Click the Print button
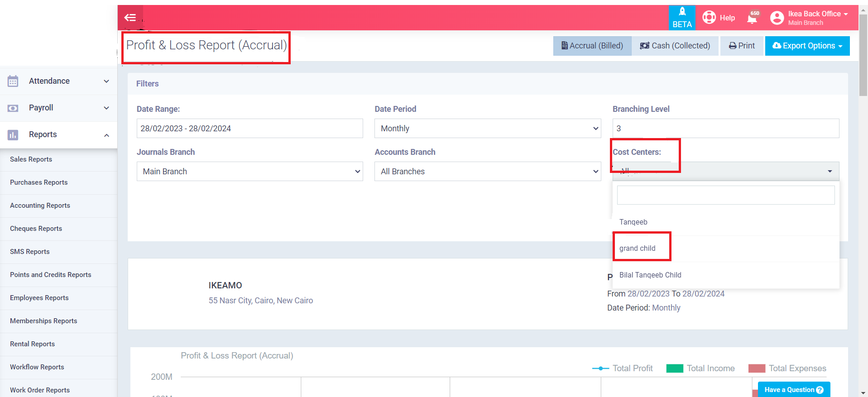868x397 pixels. (x=742, y=46)
